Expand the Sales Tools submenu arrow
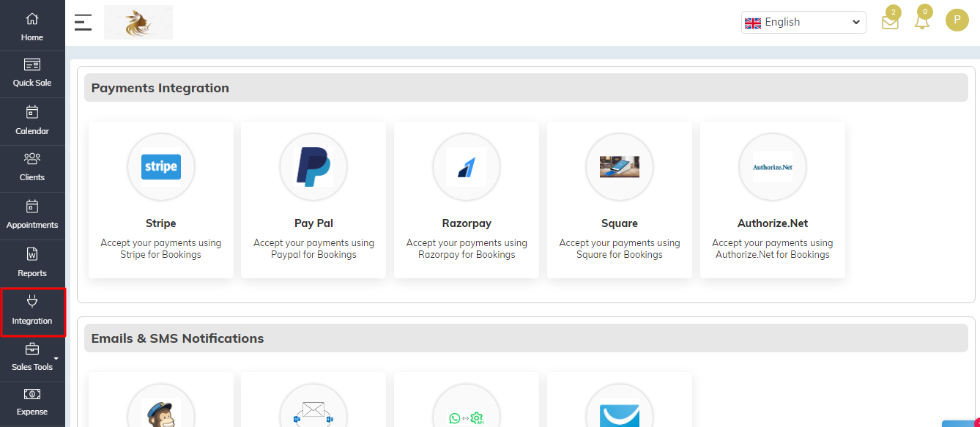This screenshot has height=427, width=980. 56,358
